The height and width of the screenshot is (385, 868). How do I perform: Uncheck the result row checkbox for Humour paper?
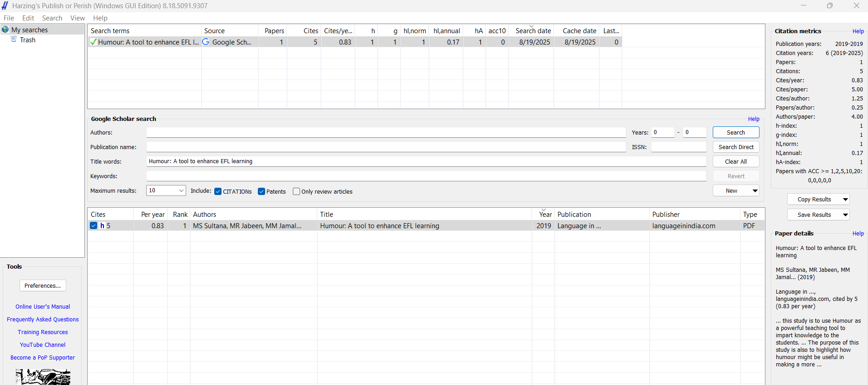click(94, 225)
